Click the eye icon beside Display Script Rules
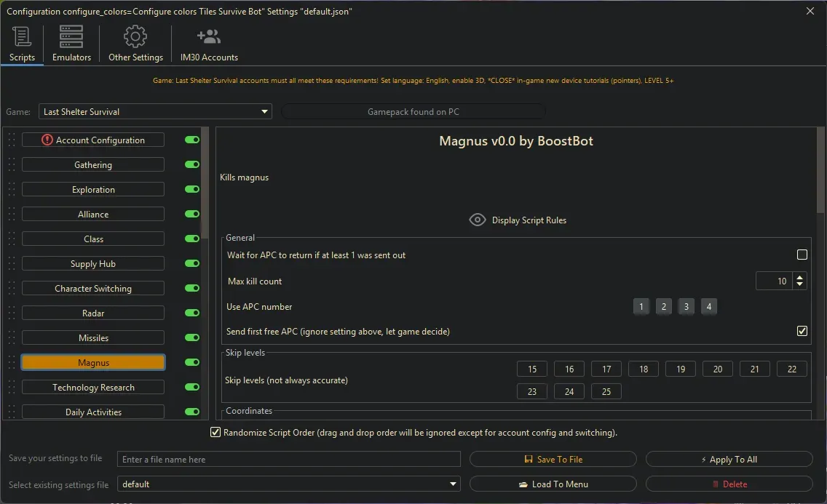 click(x=478, y=220)
